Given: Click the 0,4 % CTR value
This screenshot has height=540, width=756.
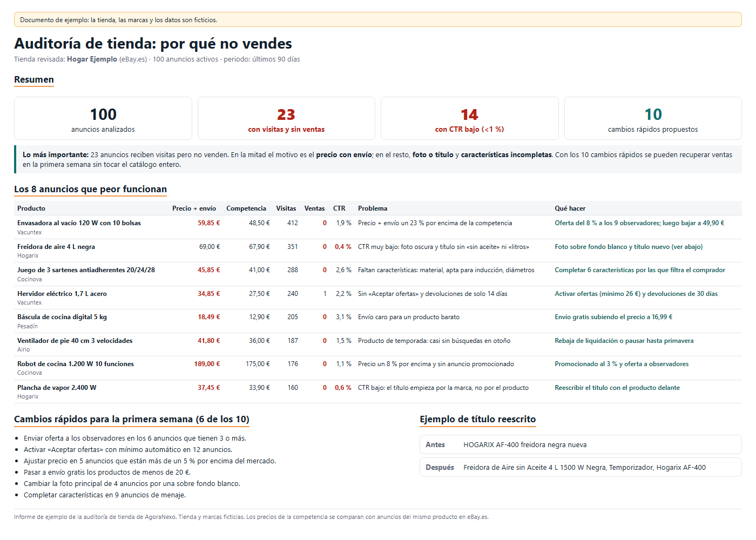Looking at the screenshot, I should [343, 247].
